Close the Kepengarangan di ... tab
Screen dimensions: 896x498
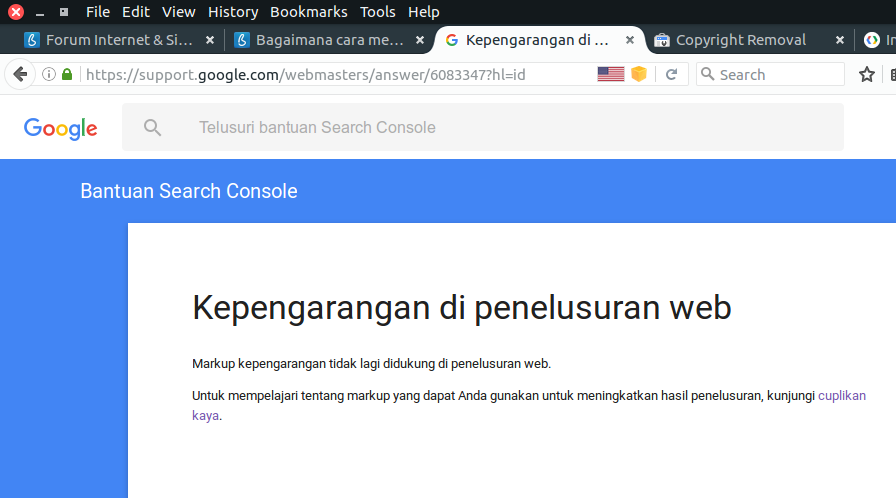(x=629, y=40)
